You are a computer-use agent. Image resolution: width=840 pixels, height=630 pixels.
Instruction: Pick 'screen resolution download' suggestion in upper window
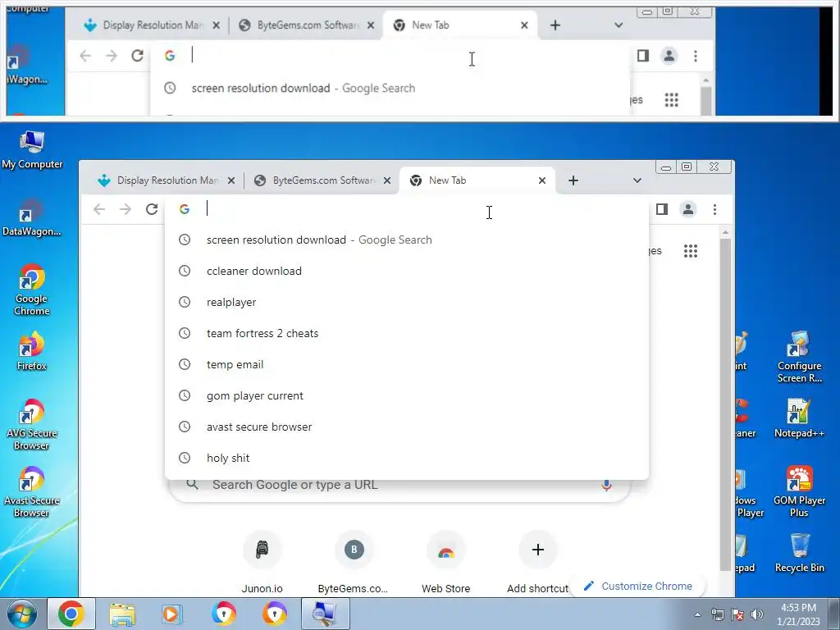coord(391,89)
